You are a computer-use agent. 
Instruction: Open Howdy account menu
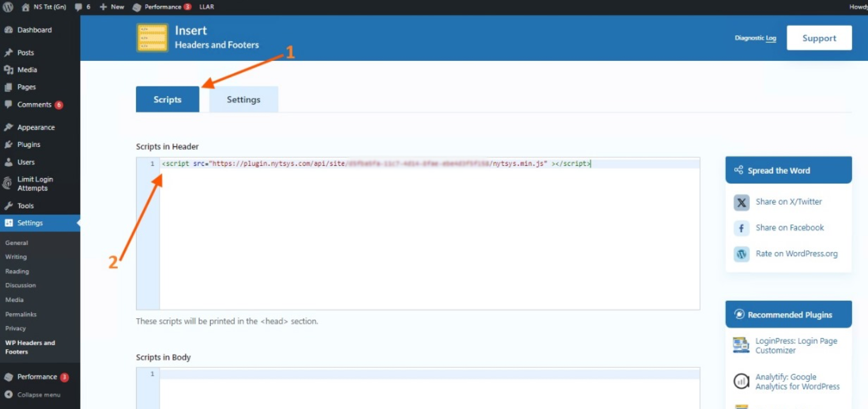(x=858, y=7)
